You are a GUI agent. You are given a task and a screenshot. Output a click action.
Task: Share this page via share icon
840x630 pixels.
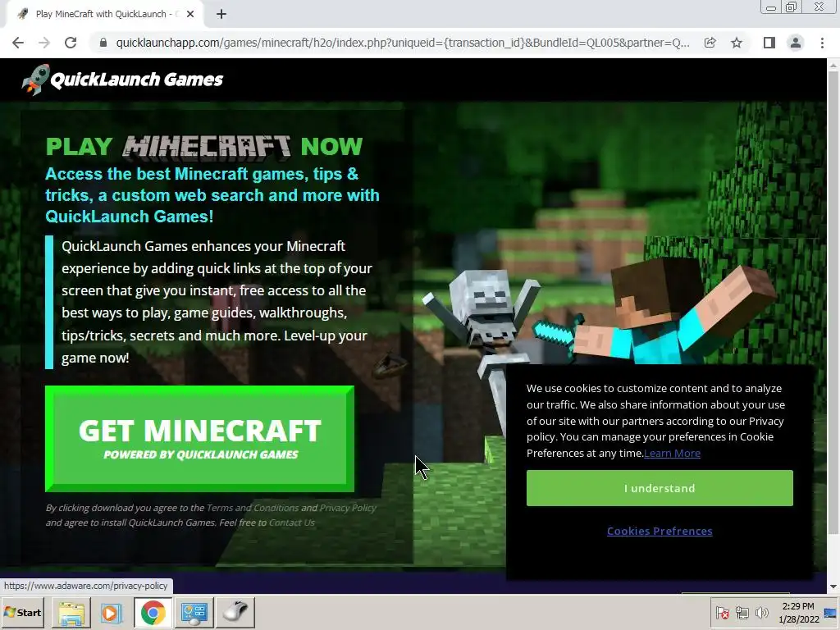coord(710,43)
